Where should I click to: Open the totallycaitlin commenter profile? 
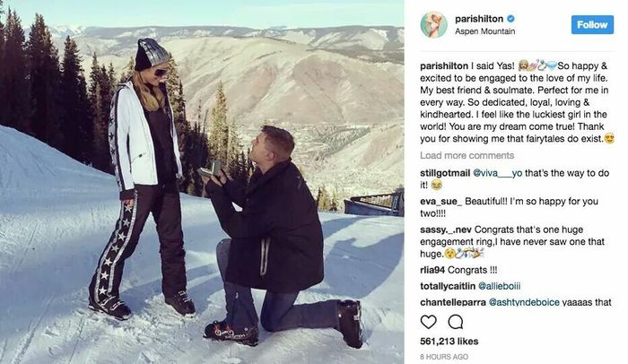click(448, 286)
